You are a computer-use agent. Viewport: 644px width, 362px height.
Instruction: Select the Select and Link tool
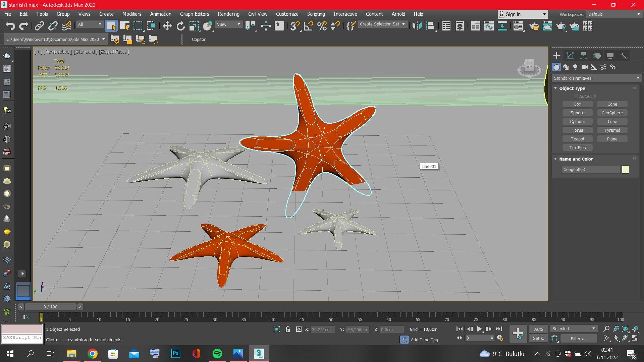pos(40,26)
